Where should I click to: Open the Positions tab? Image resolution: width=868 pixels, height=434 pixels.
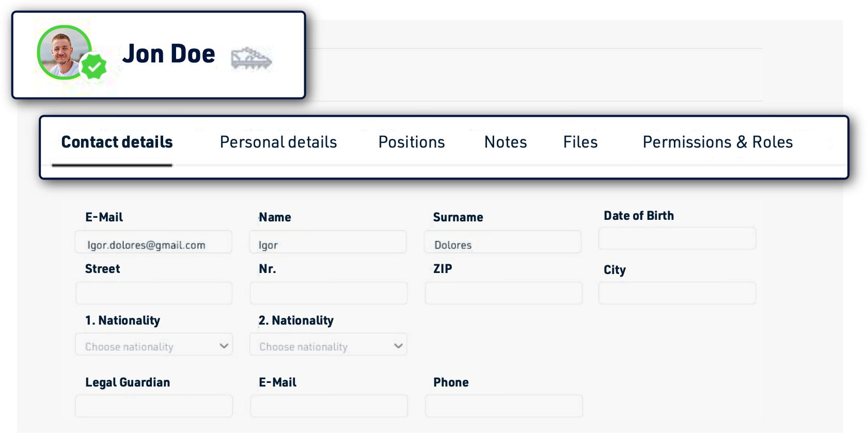[x=411, y=142]
